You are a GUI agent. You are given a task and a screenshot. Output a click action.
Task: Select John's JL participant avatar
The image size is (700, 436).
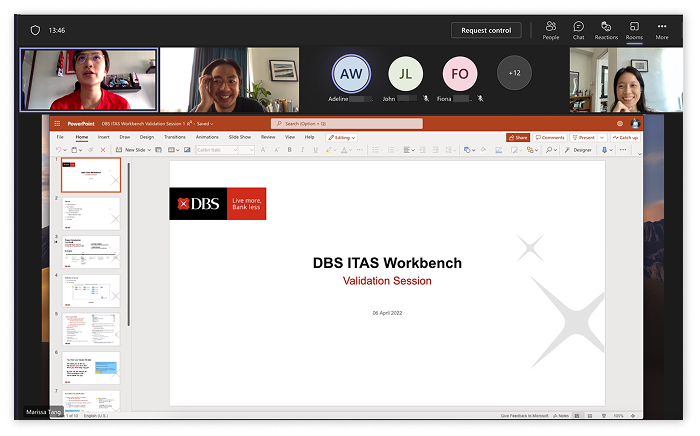click(x=405, y=74)
